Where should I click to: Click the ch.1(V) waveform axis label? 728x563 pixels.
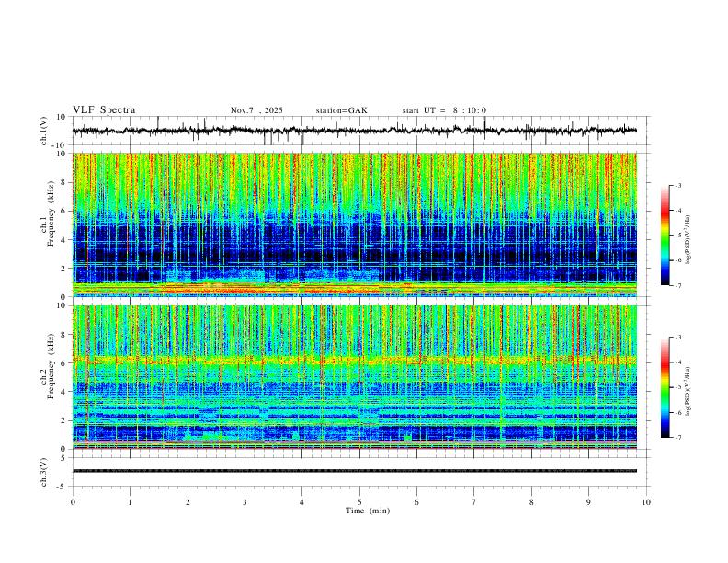pos(44,131)
